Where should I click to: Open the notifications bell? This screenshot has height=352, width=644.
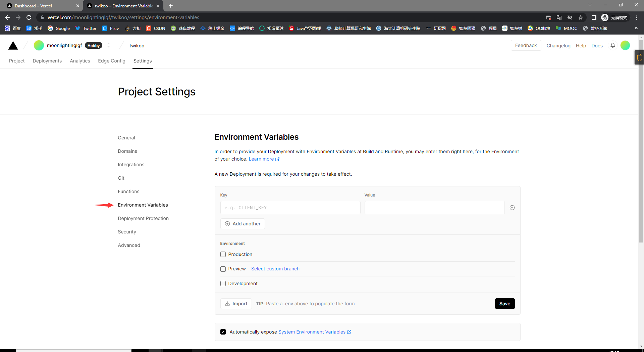[x=612, y=45]
